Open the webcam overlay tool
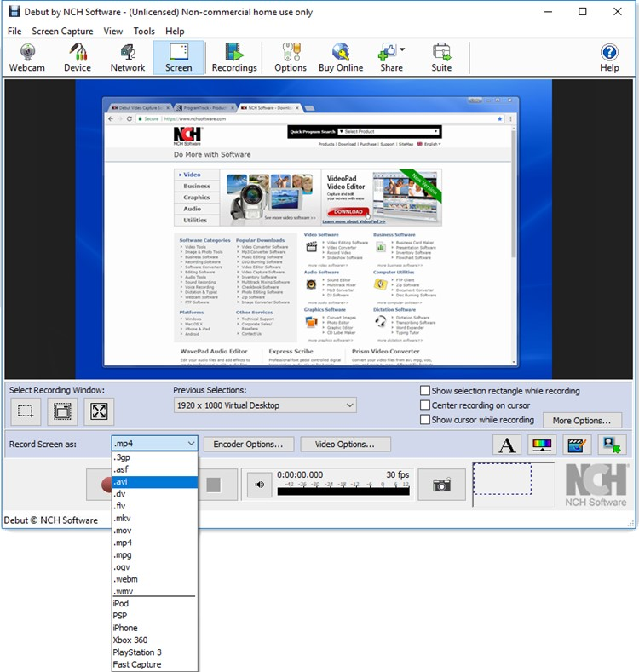The width and height of the screenshot is (639, 672). click(x=612, y=445)
